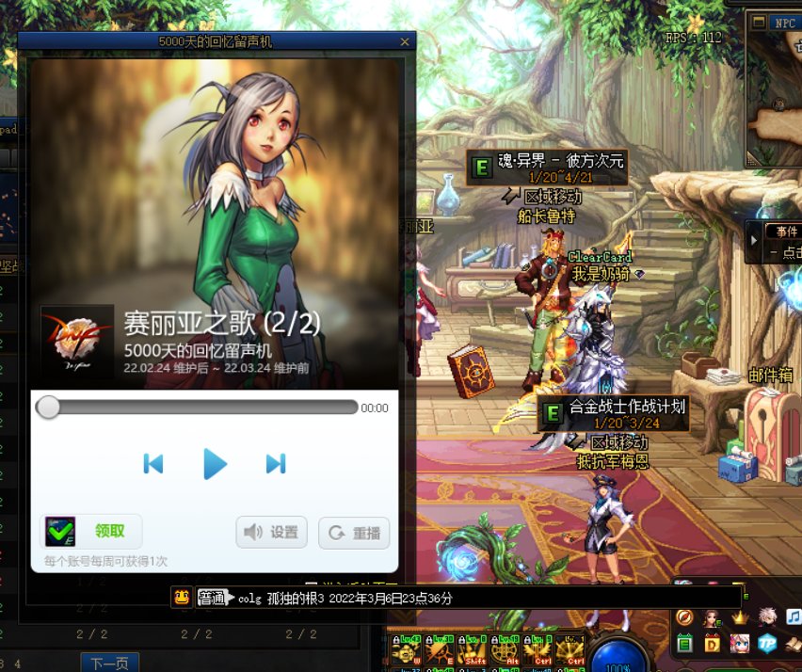Screen dimensions: 802x672
Task: Toggle the minimap window size icon
Action: coord(759,22)
